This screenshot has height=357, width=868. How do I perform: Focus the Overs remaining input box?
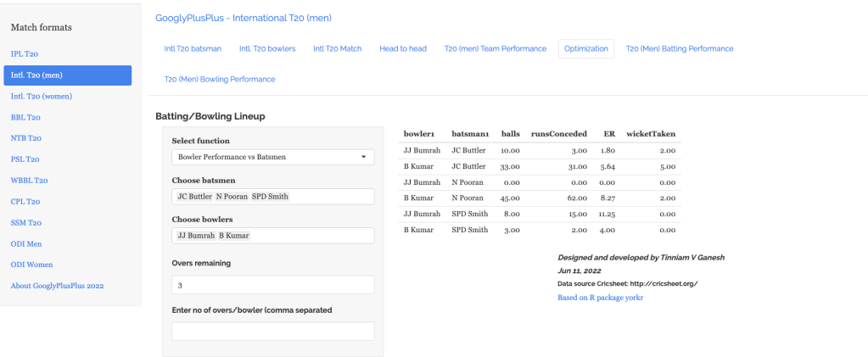(272, 285)
